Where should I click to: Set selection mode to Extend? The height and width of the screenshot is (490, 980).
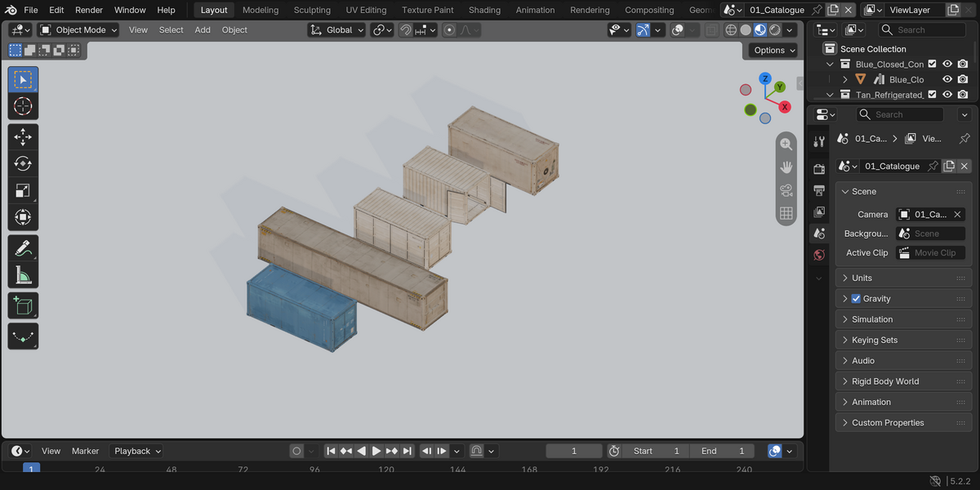tap(30, 50)
